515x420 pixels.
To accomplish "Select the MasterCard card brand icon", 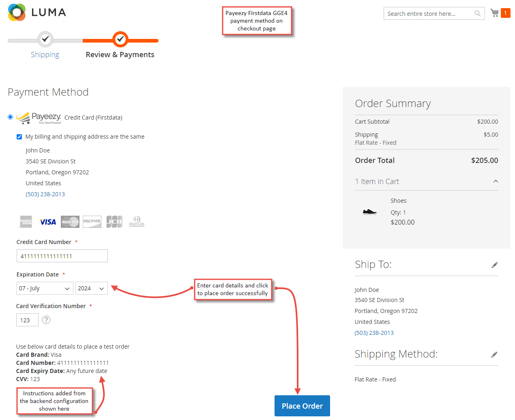I will click(70, 221).
